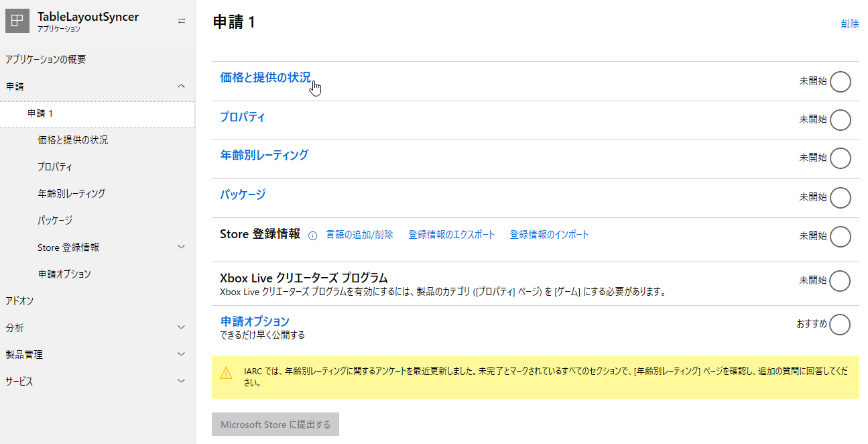The width and height of the screenshot is (868, 444).
Task: Click the status circle for Xbox Live クリエーターズ プログラム
Action: coord(841,281)
